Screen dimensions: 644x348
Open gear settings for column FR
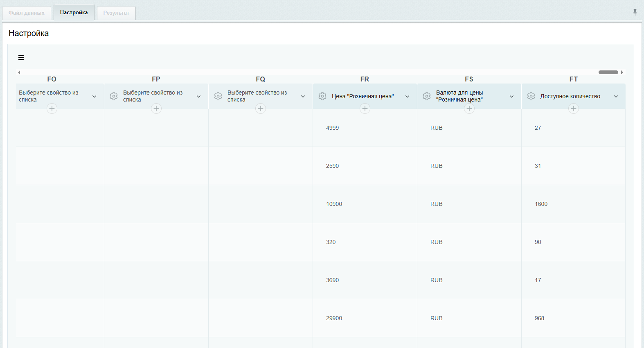(x=322, y=96)
